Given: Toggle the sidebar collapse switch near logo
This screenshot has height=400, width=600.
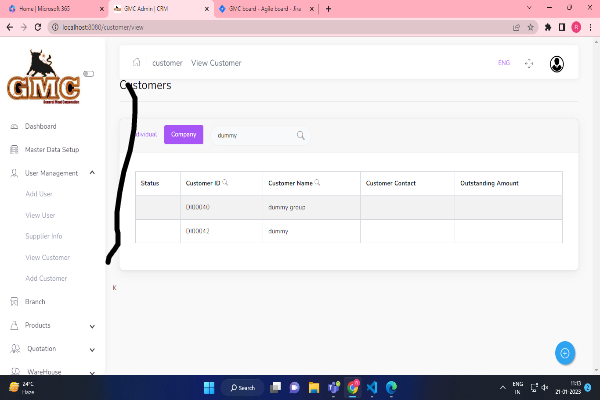Looking at the screenshot, I should click(88, 73).
